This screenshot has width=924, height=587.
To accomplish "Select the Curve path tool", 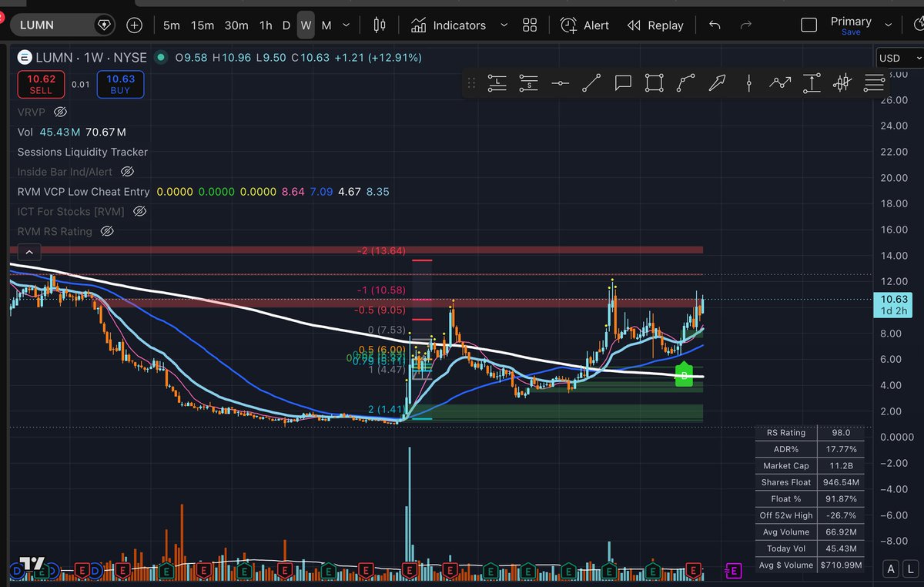I will (x=685, y=83).
